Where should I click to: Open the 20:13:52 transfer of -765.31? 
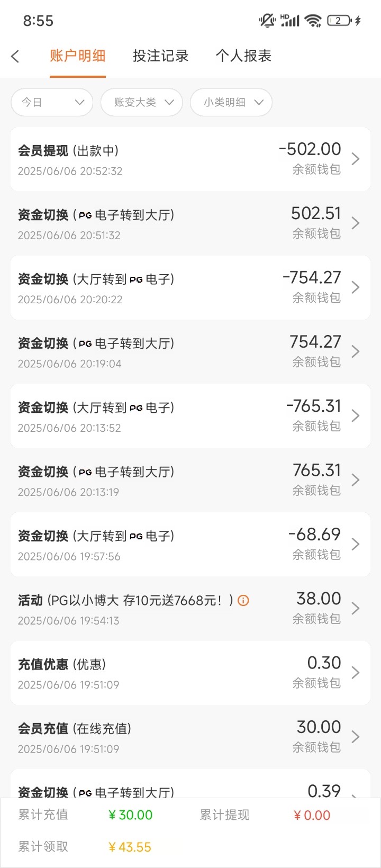point(189,416)
